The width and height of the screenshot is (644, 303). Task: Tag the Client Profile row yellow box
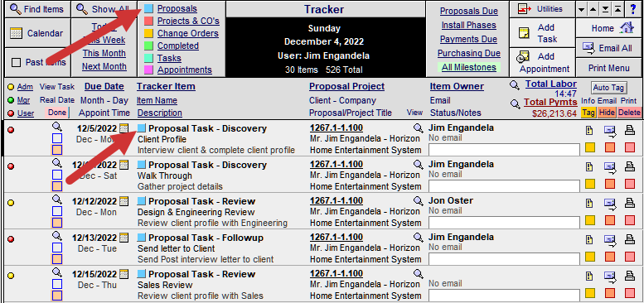[590, 147]
